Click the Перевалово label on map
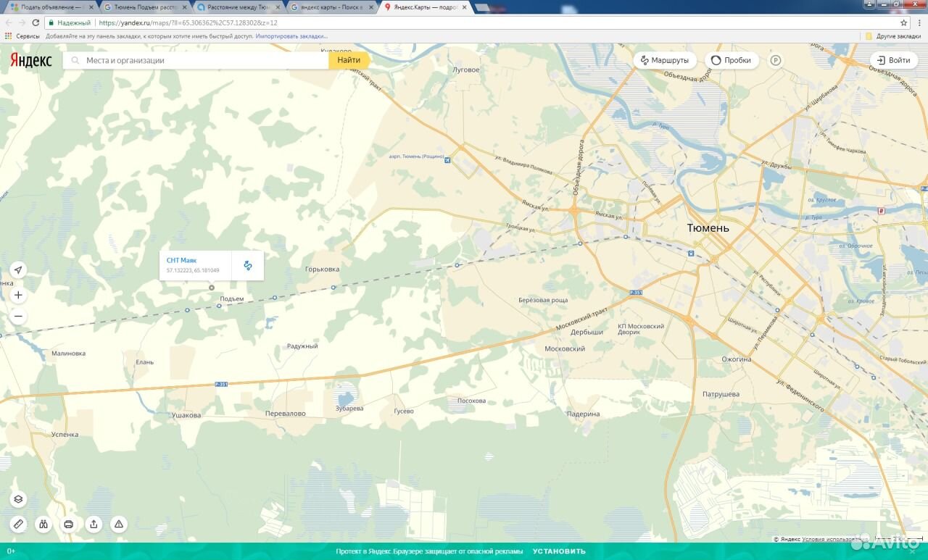928x560 pixels. pos(286,414)
